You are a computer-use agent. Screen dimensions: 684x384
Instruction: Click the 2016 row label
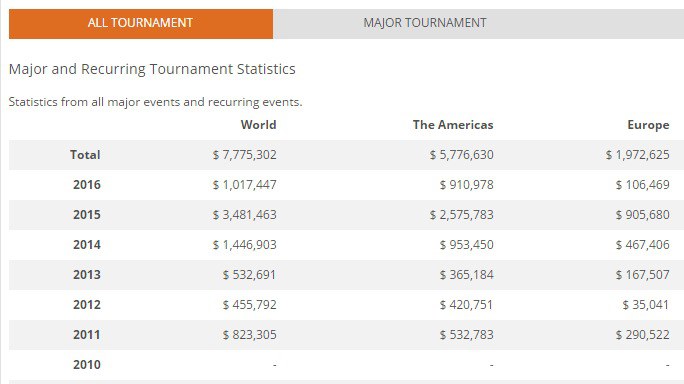pyautogui.click(x=87, y=185)
